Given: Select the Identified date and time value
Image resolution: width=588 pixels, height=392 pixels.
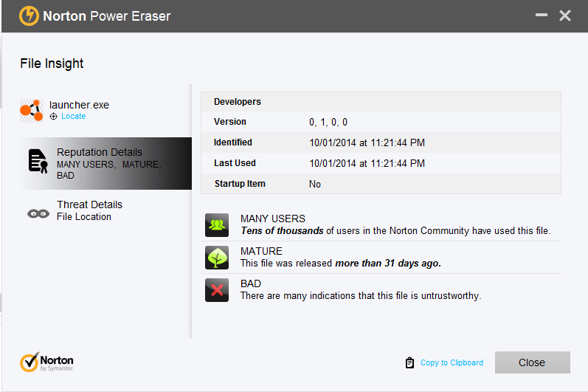Looking at the screenshot, I should (x=367, y=143).
